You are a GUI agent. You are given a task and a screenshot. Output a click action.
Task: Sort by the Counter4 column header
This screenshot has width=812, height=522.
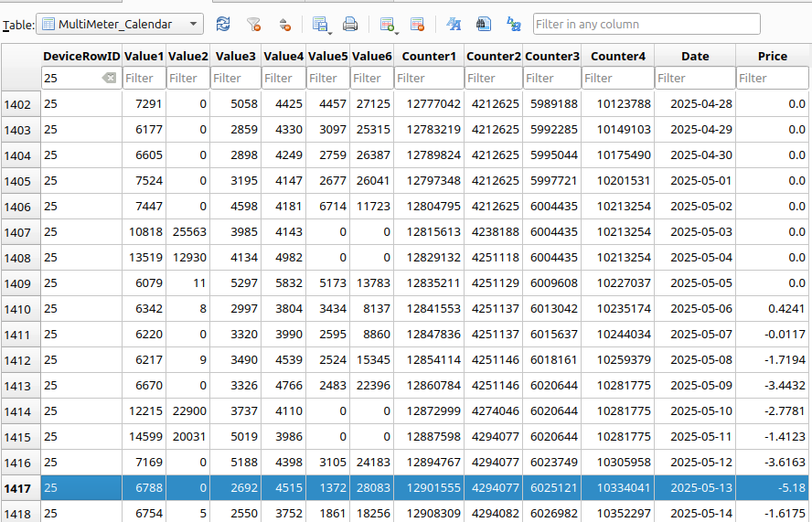618,56
